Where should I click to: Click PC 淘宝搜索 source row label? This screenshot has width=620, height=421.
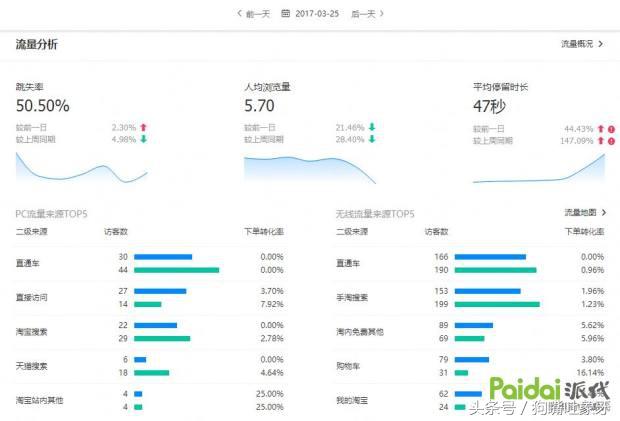click(x=32, y=332)
